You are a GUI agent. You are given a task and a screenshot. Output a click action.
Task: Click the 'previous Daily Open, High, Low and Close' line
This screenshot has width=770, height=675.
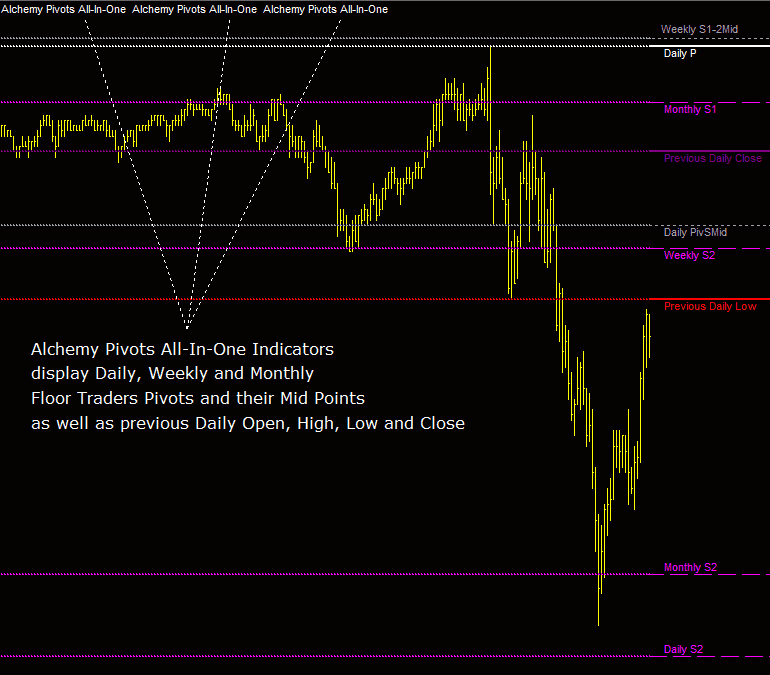tap(248, 423)
